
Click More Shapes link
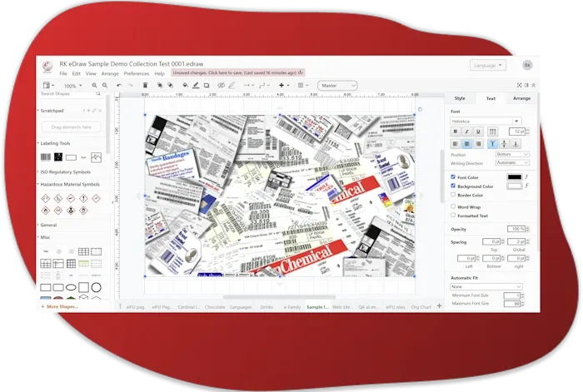pos(60,306)
